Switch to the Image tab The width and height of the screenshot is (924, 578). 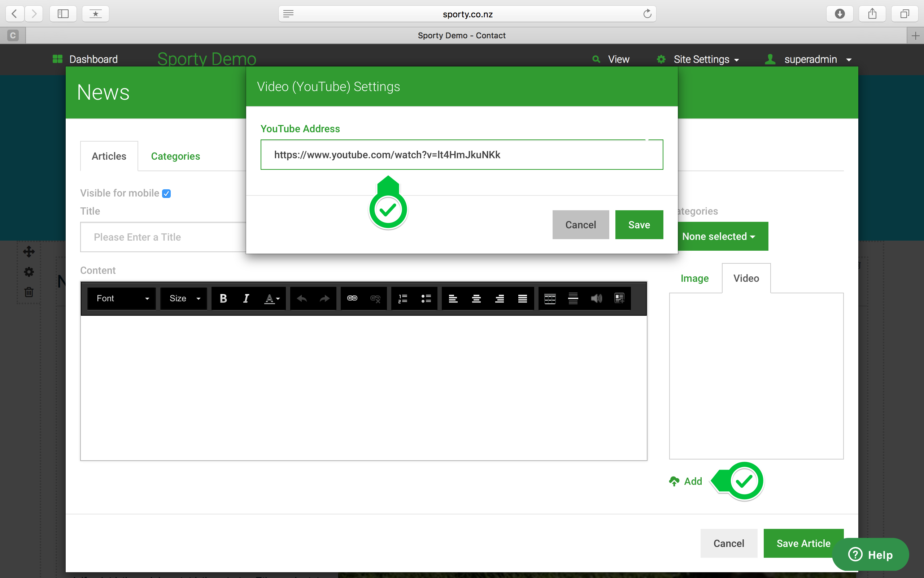694,278
